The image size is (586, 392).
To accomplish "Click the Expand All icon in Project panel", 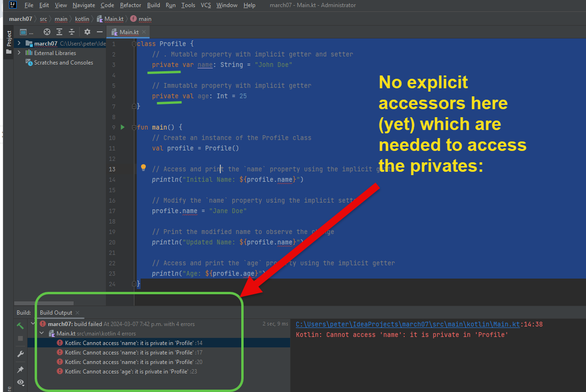I will pyautogui.click(x=59, y=32).
